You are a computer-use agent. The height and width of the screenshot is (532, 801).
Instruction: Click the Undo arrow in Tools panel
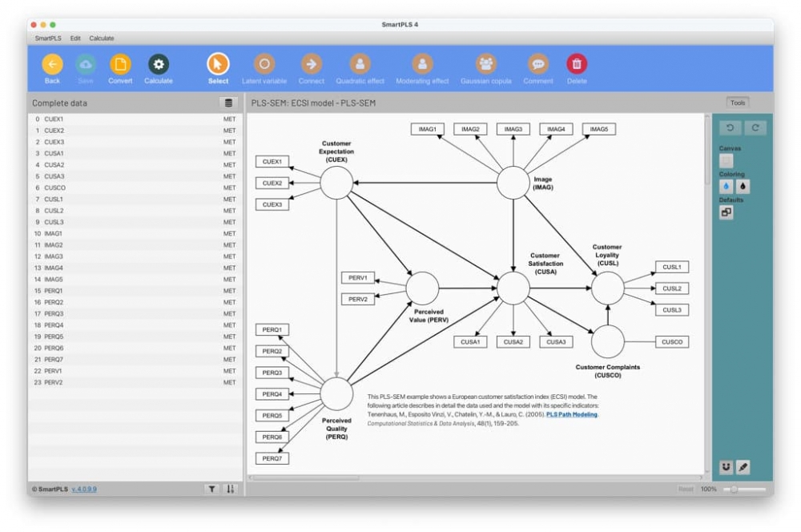[x=730, y=127]
